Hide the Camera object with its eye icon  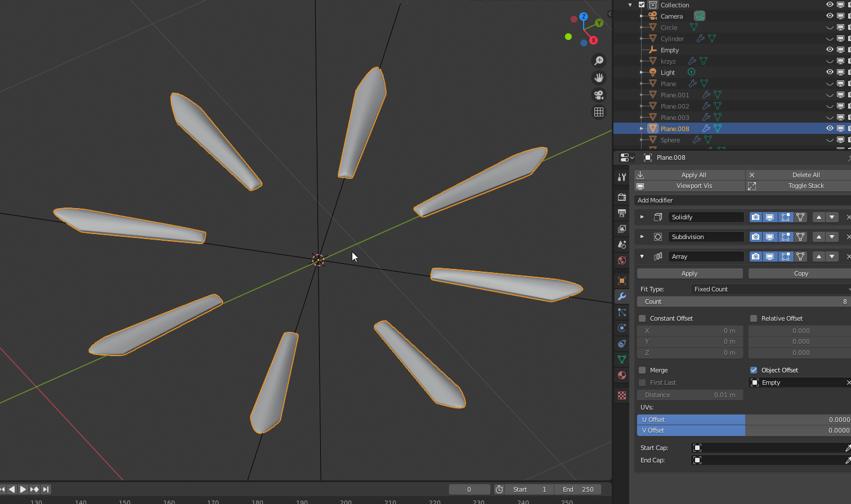coord(830,16)
